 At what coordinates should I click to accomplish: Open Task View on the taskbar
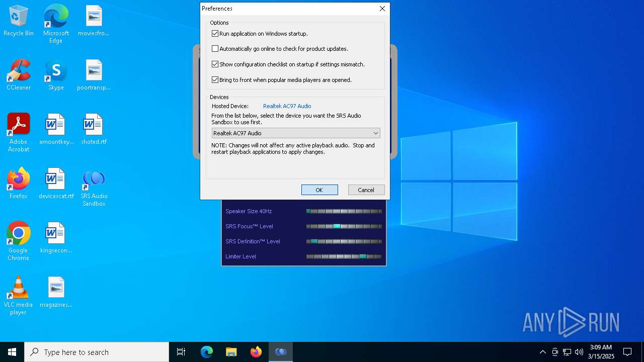[x=181, y=352]
